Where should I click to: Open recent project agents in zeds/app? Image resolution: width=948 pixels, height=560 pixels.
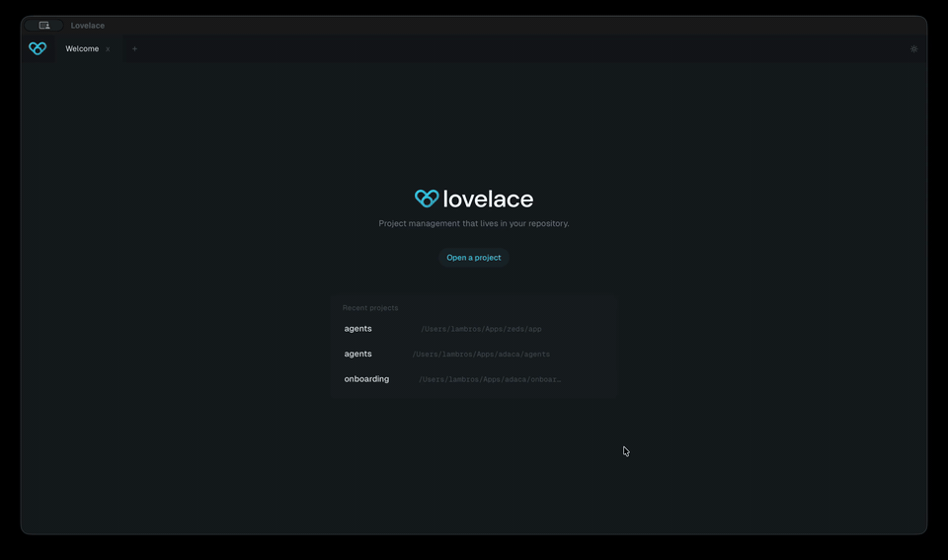tap(473, 329)
